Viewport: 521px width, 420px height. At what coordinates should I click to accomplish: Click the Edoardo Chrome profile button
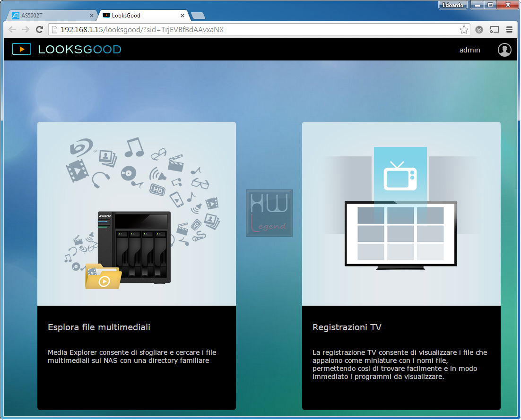pos(452,5)
